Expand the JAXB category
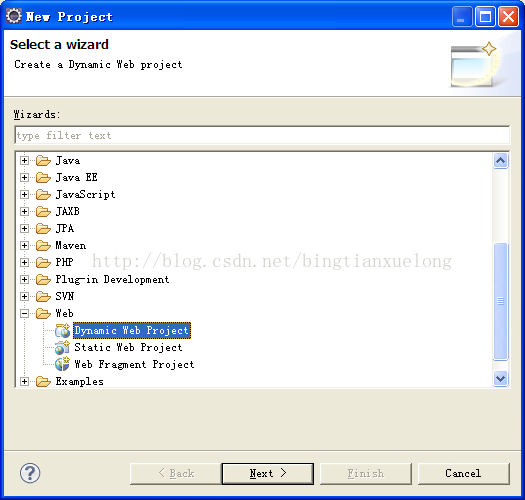Image resolution: width=525 pixels, height=500 pixels. pyautogui.click(x=24, y=212)
